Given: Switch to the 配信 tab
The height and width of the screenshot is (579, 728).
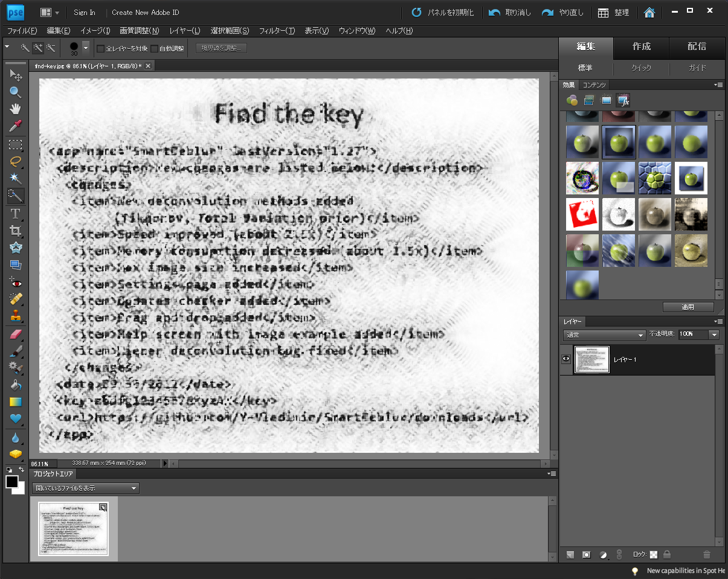Looking at the screenshot, I should click(x=697, y=47).
